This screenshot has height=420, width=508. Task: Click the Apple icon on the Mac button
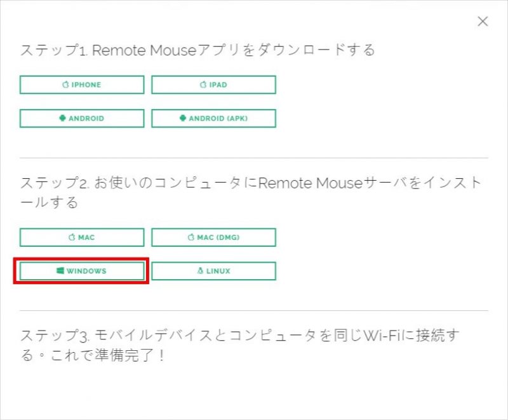pyautogui.click(x=72, y=237)
